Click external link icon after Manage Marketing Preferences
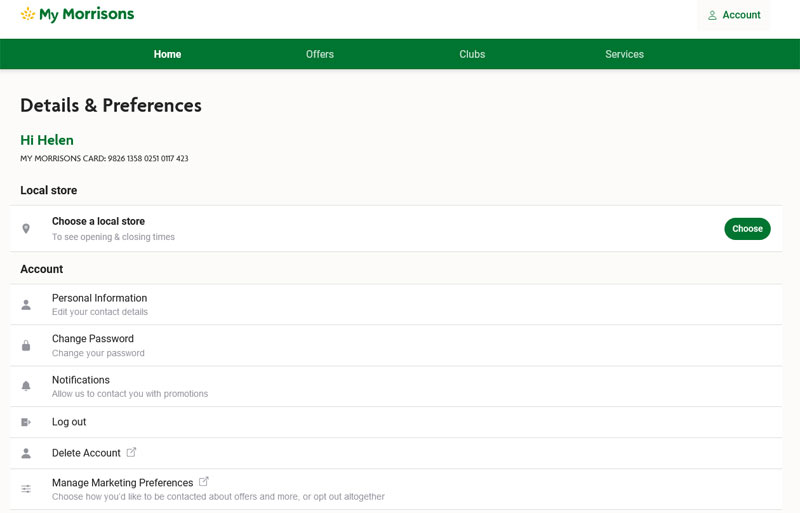The width and height of the screenshot is (800, 513). 204,481
